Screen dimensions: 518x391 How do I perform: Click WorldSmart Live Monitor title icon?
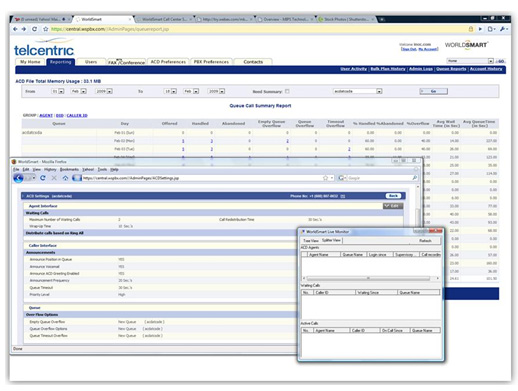[x=303, y=231]
